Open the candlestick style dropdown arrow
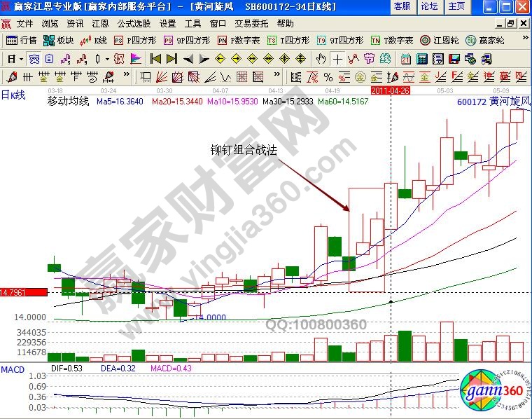 [x=107, y=58]
